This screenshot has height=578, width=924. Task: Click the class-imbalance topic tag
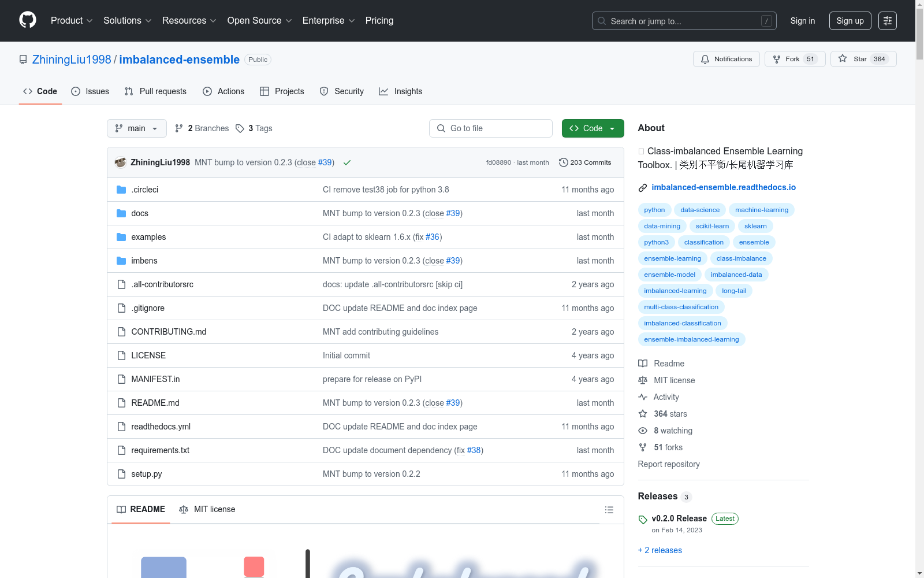742,258
